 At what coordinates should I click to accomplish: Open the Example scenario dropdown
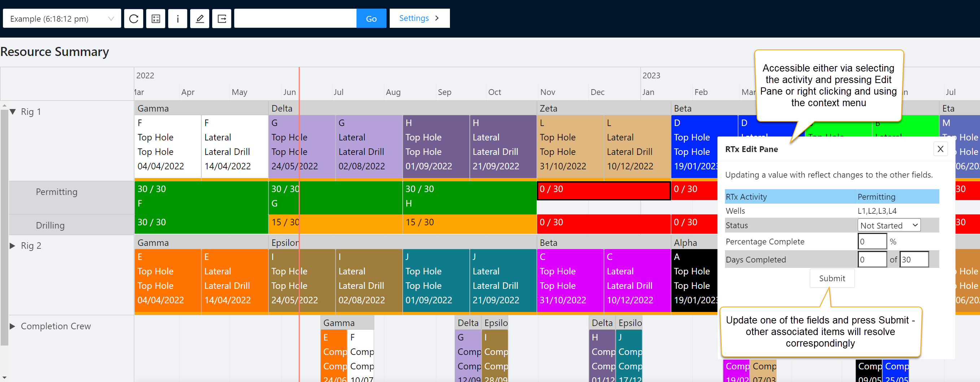[62, 19]
